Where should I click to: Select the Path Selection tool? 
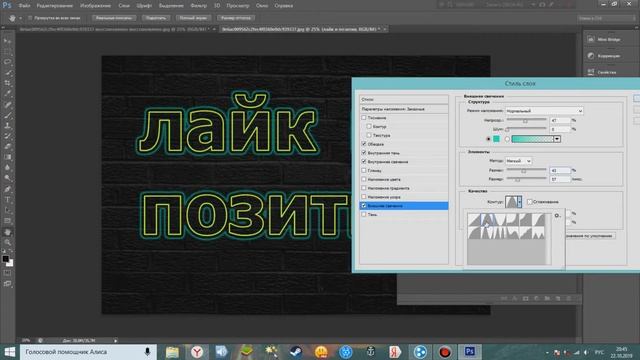[x=7, y=211]
